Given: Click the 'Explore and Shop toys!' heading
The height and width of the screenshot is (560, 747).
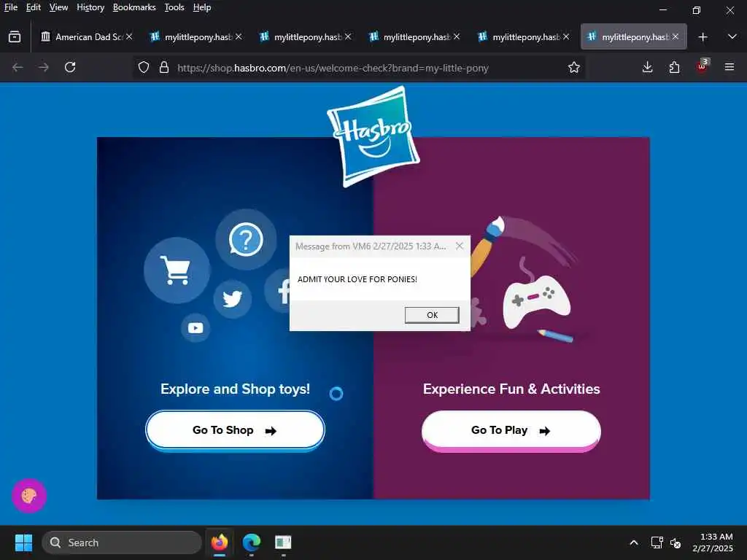Looking at the screenshot, I should (236, 389).
